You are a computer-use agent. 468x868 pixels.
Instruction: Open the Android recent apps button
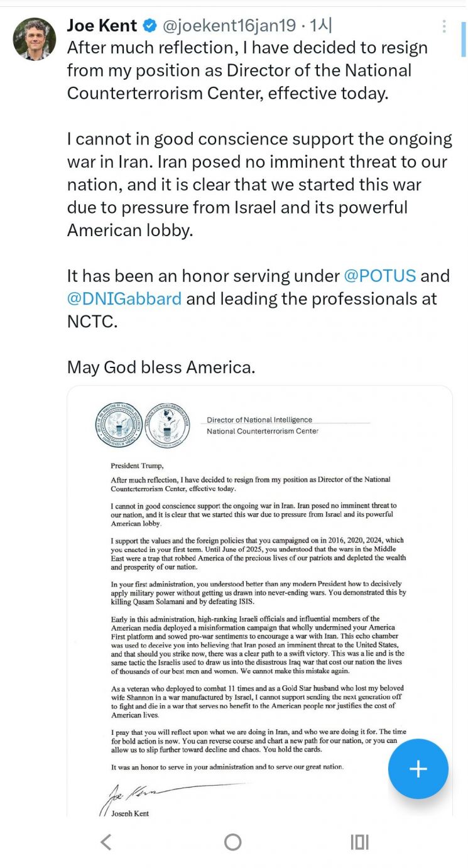pyautogui.click(x=359, y=842)
